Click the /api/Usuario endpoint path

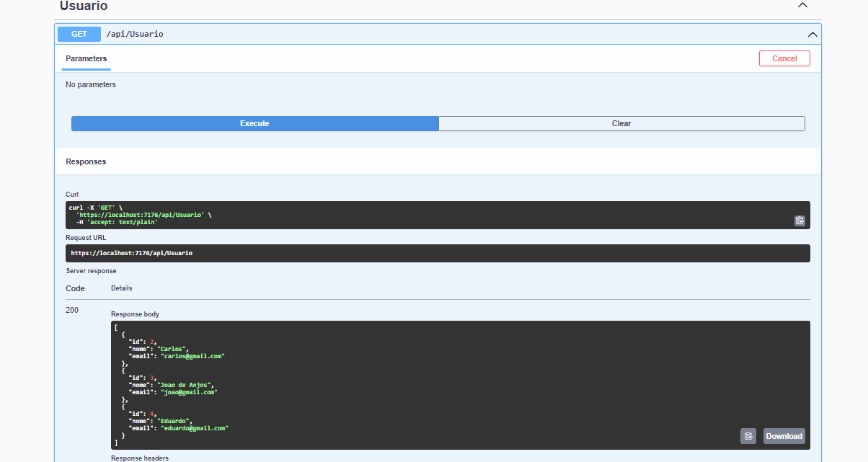[x=135, y=34]
